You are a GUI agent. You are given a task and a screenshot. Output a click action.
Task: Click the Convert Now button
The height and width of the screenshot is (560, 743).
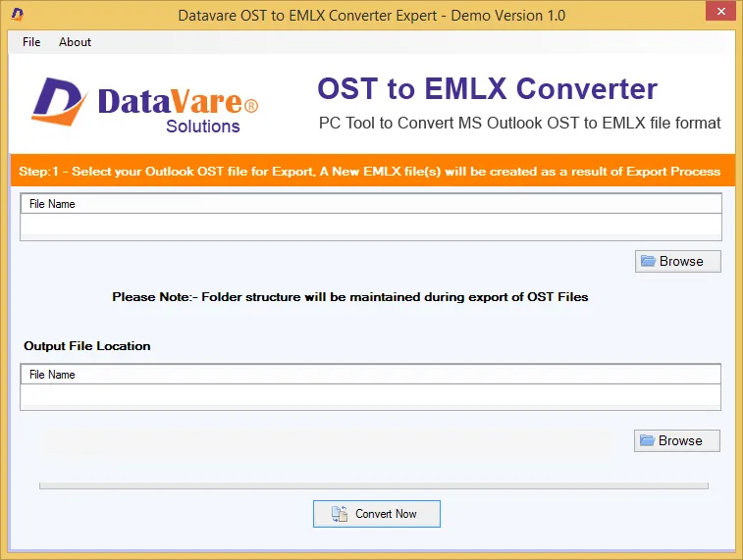tap(377, 514)
